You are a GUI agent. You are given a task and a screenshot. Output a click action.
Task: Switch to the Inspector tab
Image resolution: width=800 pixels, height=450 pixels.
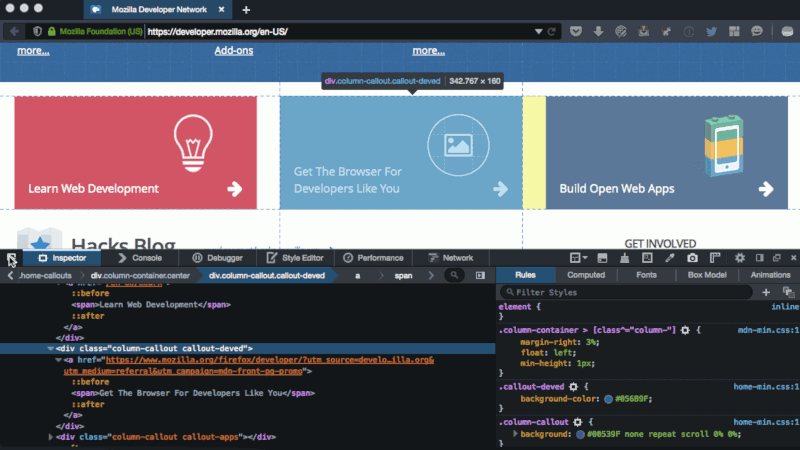click(62, 258)
